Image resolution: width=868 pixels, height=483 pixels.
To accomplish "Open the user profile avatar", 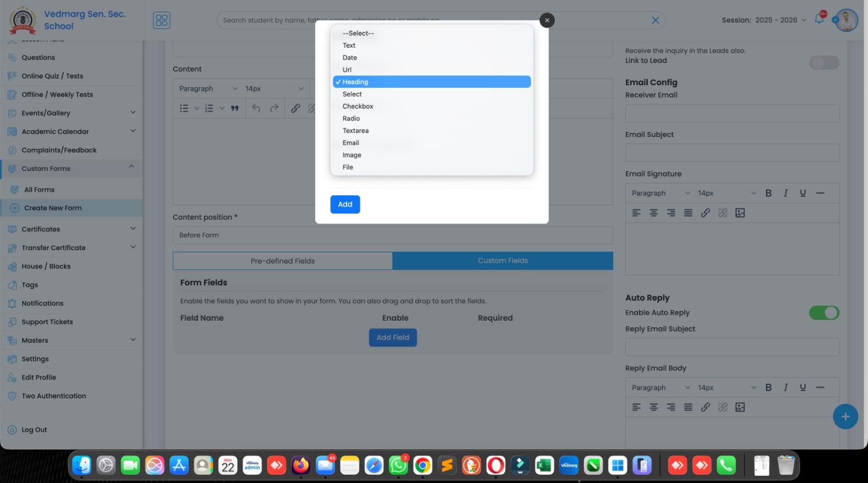I will pyautogui.click(x=846, y=20).
